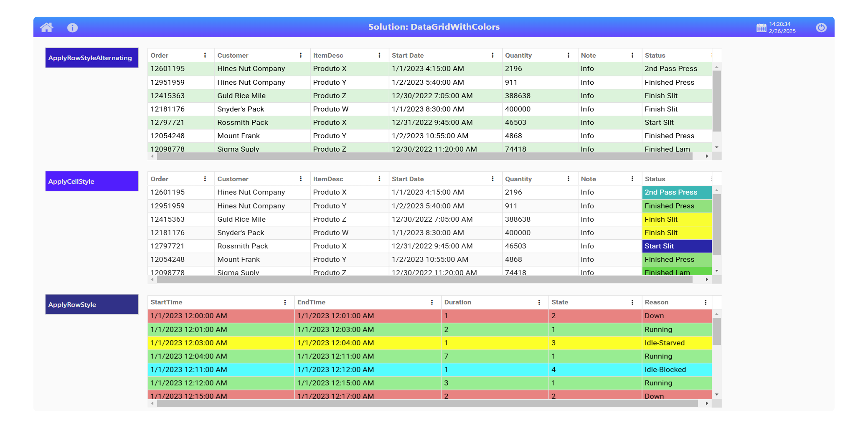Open Duration column menu in third grid
Viewport: 868px width, 428px height.
[x=539, y=302]
